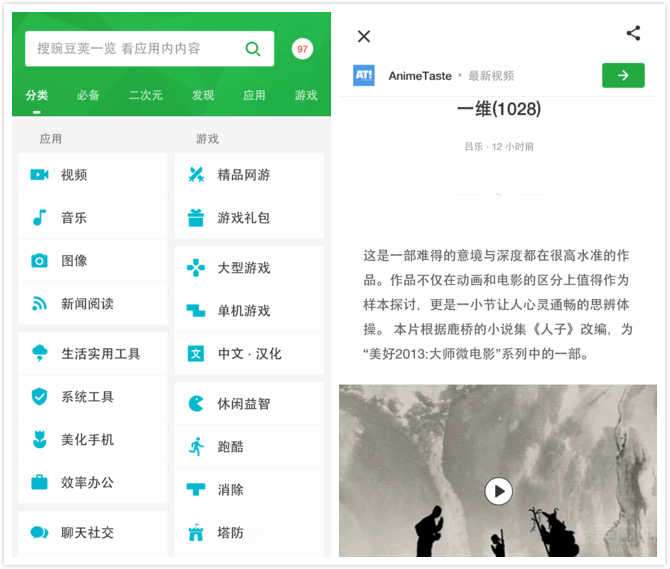
Task: Select the 跑酷 running games category
Action: [249, 447]
